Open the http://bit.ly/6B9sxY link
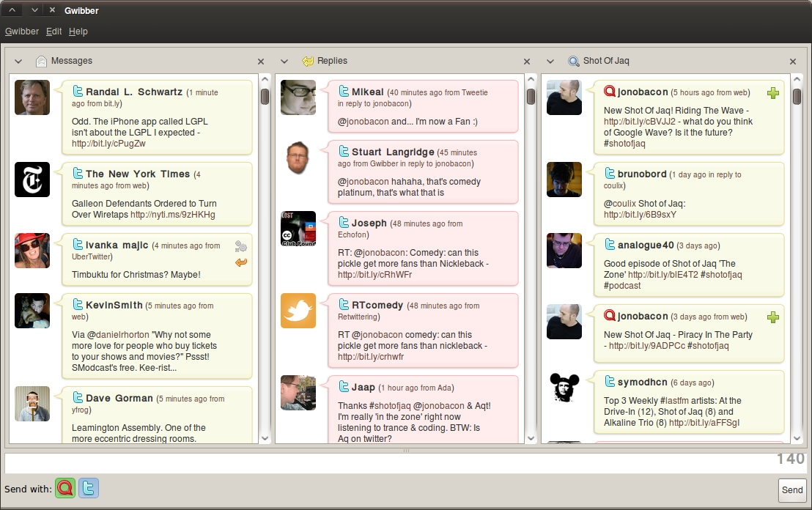The image size is (812, 510). [640, 215]
